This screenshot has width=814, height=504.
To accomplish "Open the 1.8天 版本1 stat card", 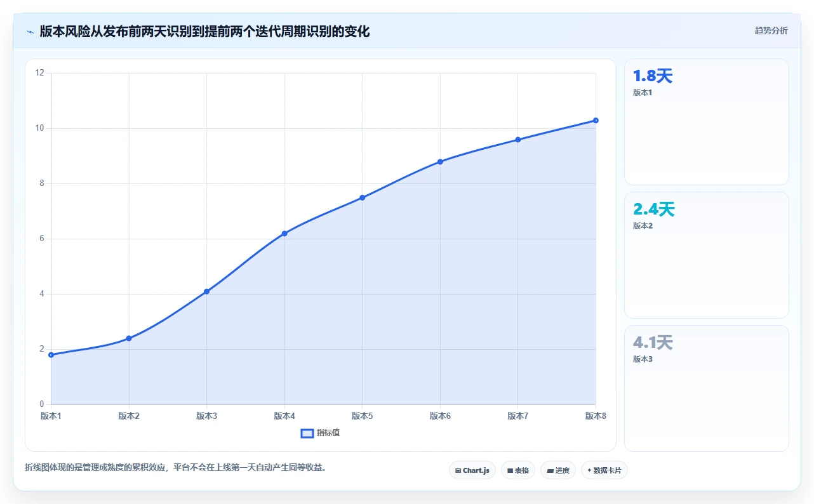I will (707, 122).
